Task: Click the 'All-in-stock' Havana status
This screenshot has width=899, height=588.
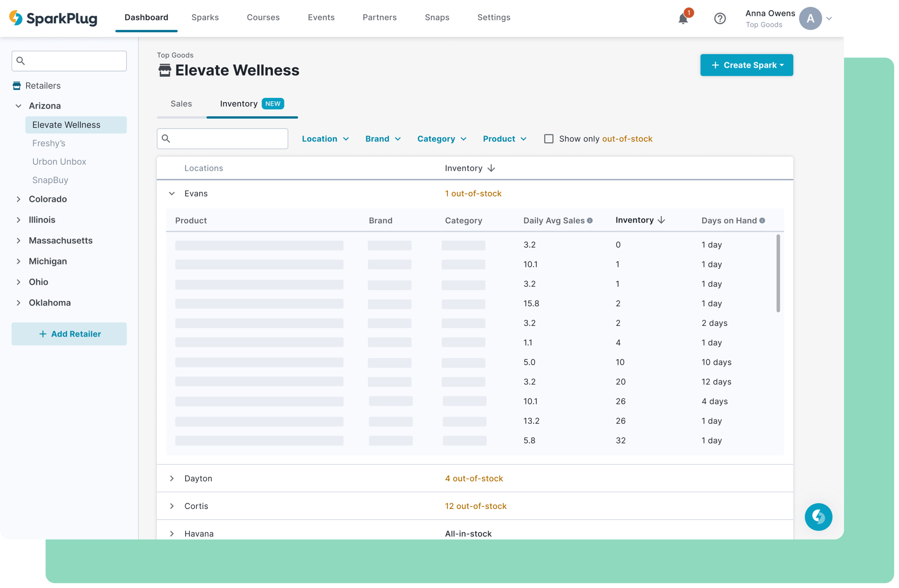Action: [468, 534]
